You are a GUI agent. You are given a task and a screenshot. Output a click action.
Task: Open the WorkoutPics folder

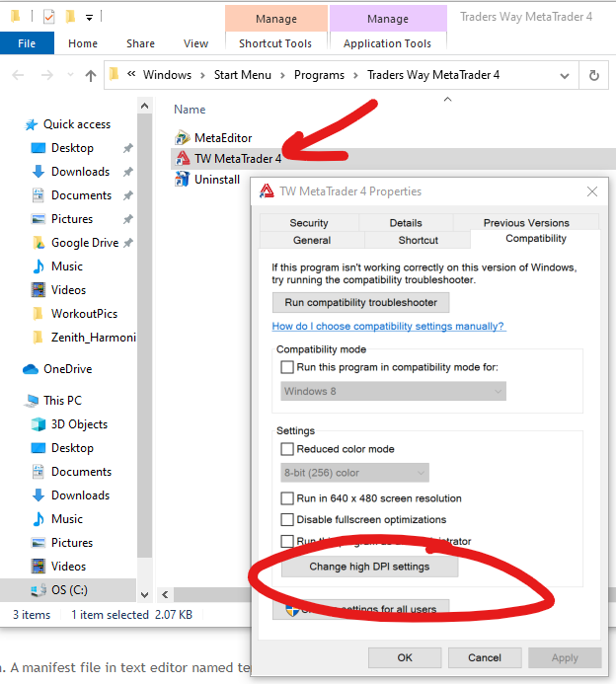[x=75, y=313]
